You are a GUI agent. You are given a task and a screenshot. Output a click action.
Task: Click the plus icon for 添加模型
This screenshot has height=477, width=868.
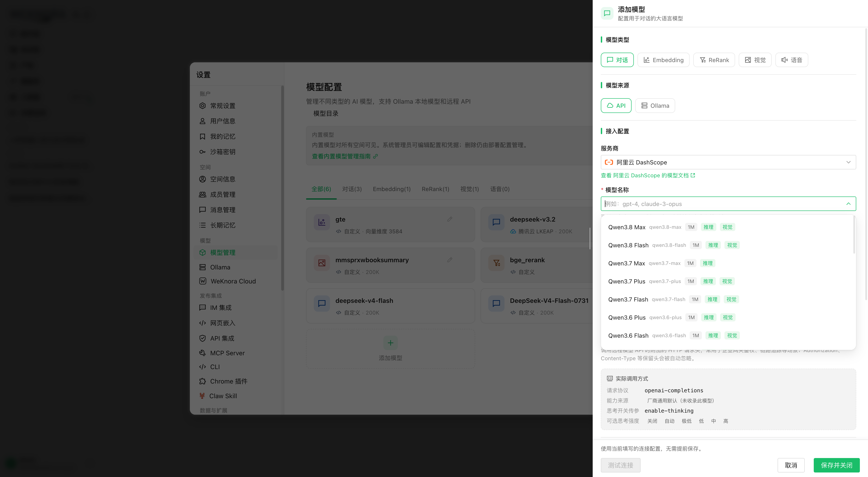(390, 343)
